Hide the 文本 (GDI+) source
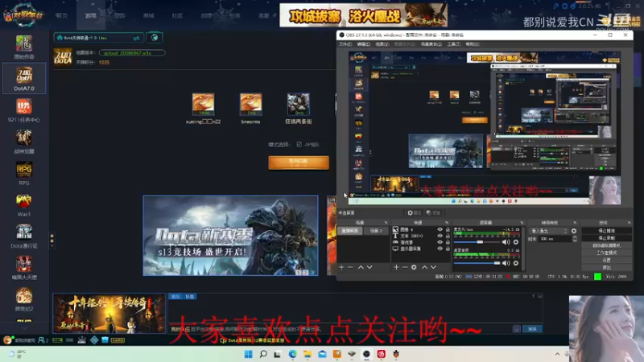Screen dimensions: 644x362 (x=440, y=236)
